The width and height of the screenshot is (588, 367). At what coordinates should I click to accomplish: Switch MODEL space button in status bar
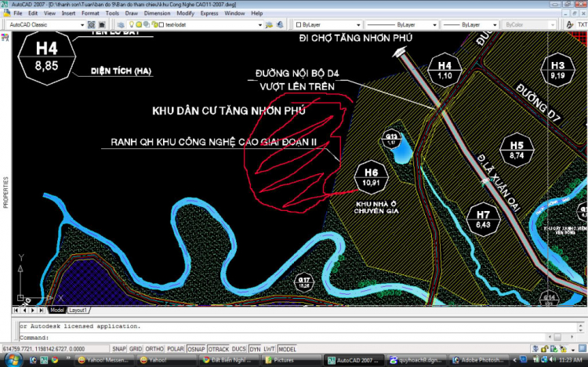[287, 349]
